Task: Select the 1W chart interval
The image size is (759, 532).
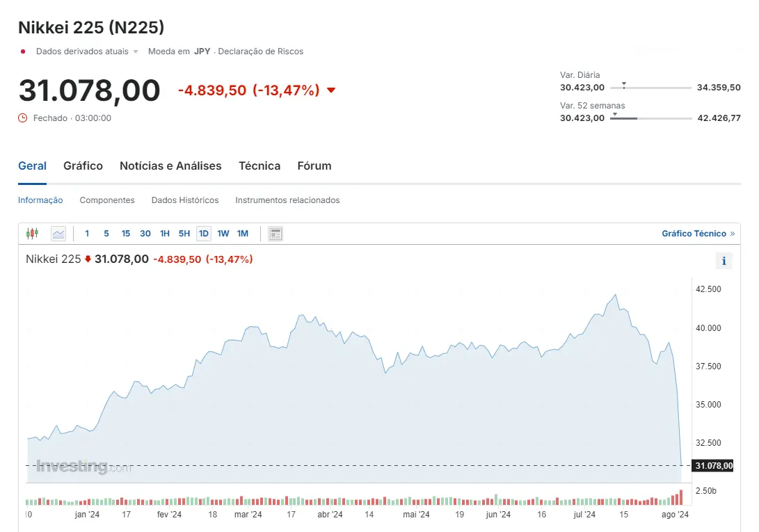Action: pos(223,234)
